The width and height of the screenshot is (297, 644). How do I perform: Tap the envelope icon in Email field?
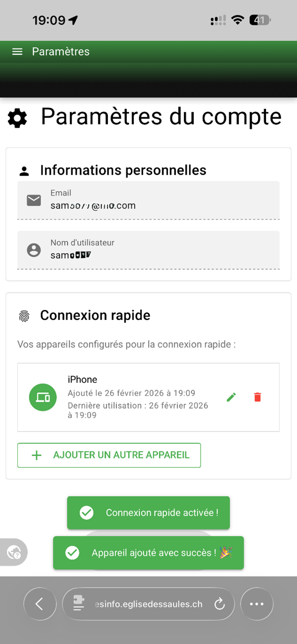pyautogui.click(x=34, y=201)
